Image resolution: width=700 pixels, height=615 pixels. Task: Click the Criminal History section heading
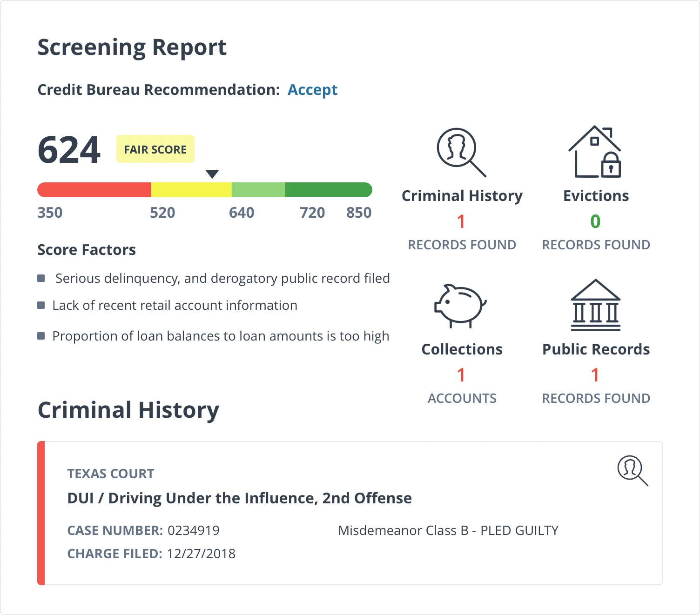click(128, 410)
